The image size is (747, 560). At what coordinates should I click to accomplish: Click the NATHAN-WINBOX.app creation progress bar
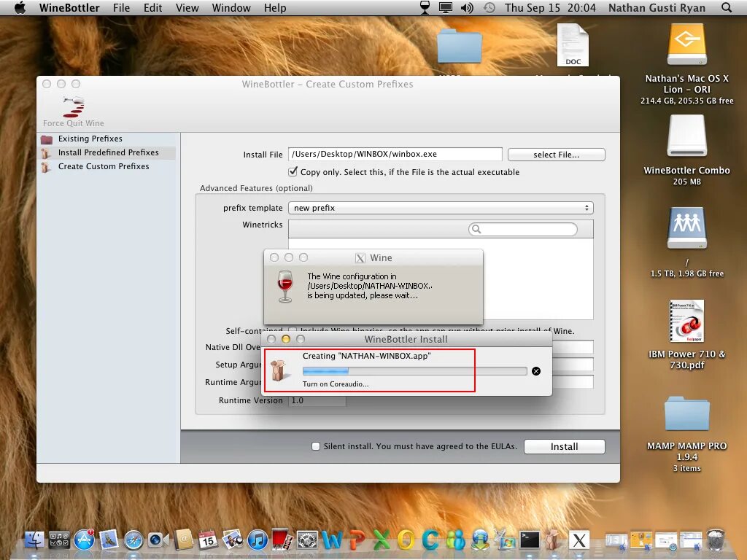[x=414, y=371]
